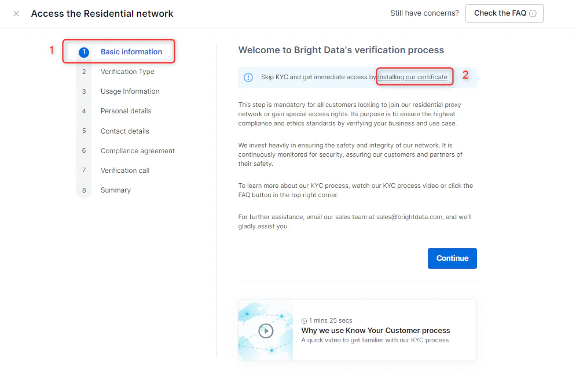Click the clock icon beside 1 mins 25 secs
576x392 pixels.
tap(304, 321)
